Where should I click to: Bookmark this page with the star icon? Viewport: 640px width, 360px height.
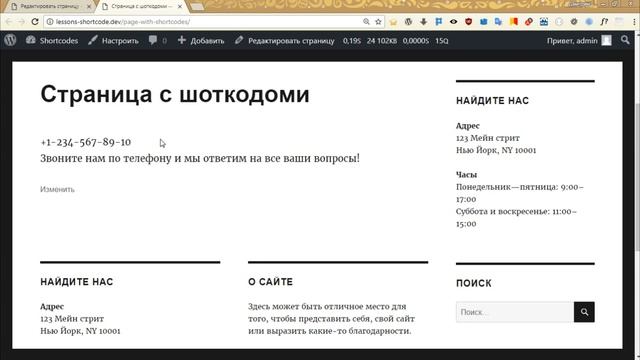click(x=378, y=22)
